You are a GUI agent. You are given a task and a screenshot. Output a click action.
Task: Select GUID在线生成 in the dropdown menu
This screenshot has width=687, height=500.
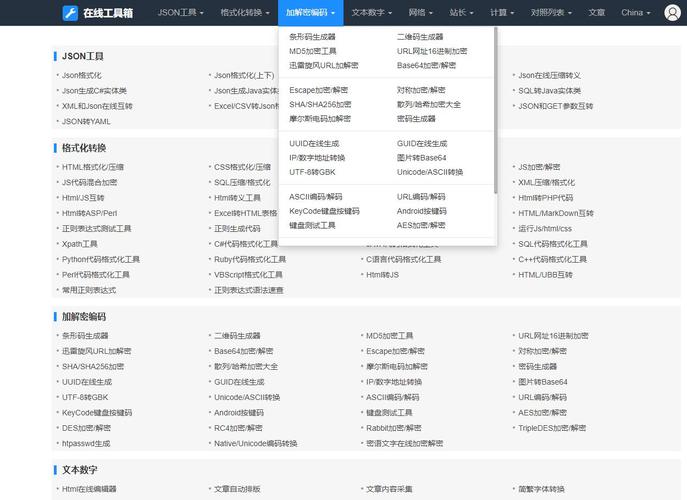pyautogui.click(x=422, y=144)
